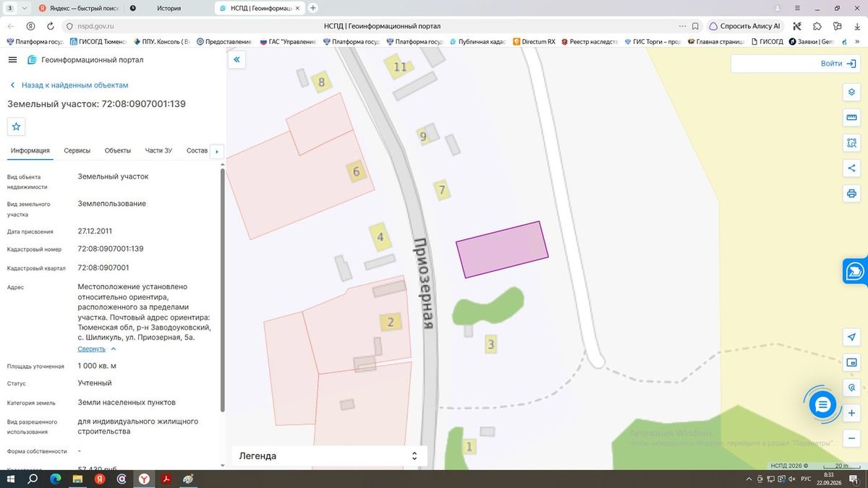Image resolution: width=868 pixels, height=488 pixels.
Task: Toggle the overview mini-map button
Action: point(851,362)
